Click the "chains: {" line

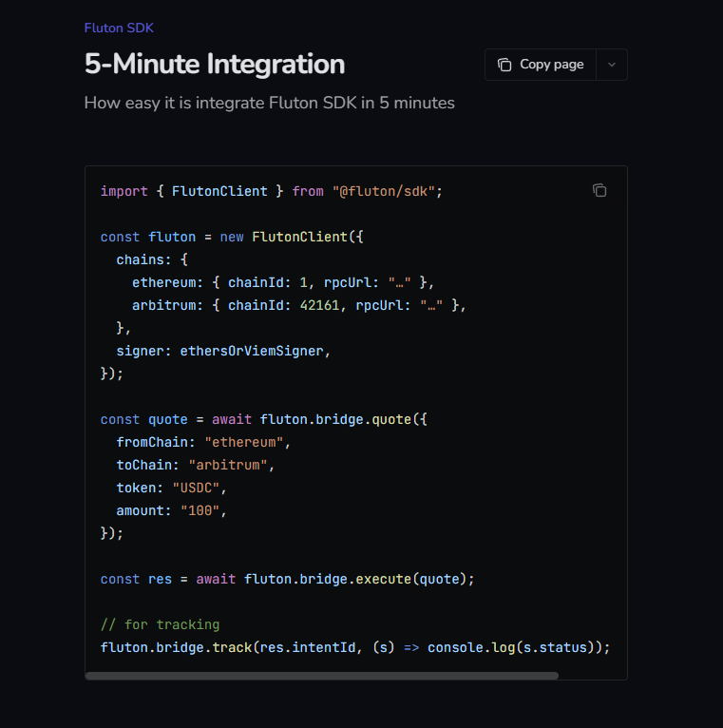152,259
